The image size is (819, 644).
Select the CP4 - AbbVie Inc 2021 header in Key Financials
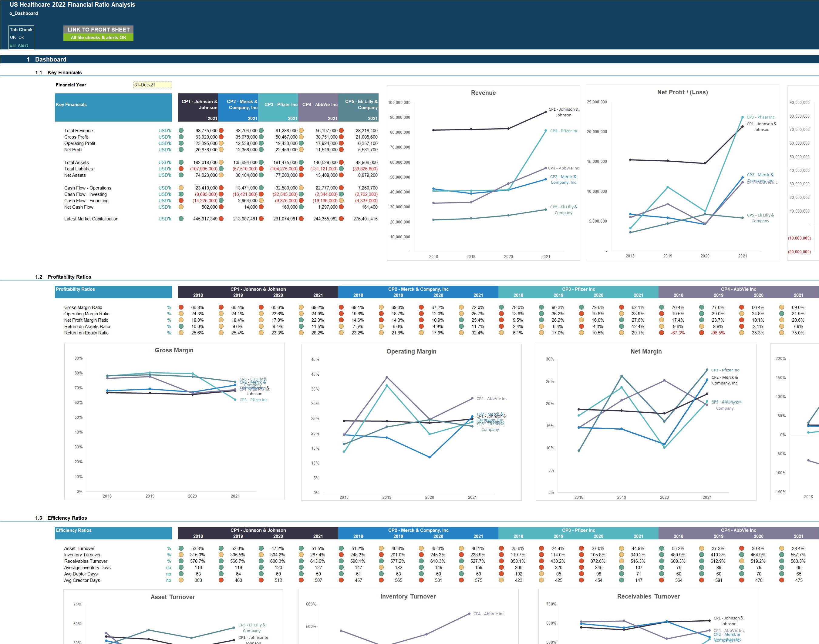(x=318, y=107)
